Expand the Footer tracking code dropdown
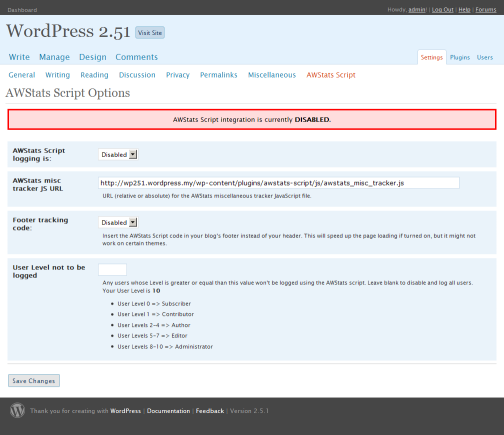 pyautogui.click(x=118, y=222)
